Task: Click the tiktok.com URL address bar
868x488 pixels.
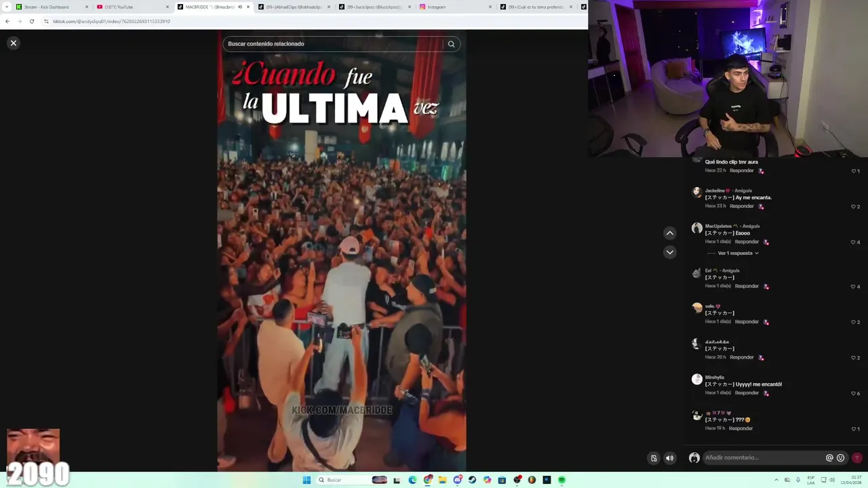Action: (x=312, y=22)
